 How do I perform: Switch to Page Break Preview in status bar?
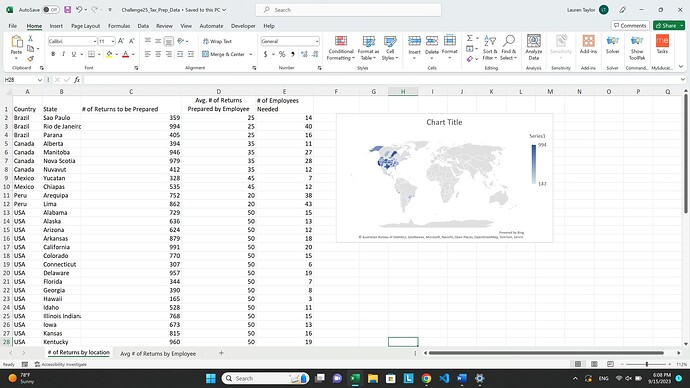[610, 364]
